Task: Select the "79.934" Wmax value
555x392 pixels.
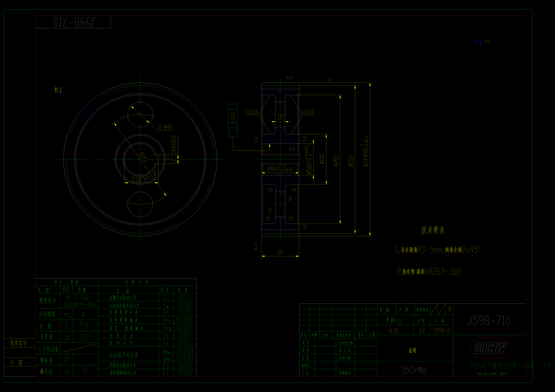Action: [184, 350]
